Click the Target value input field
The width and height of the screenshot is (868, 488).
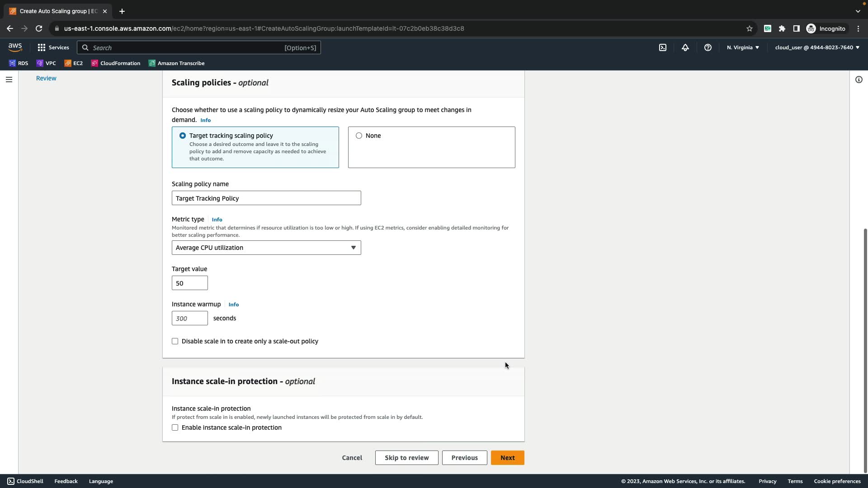[x=189, y=283]
